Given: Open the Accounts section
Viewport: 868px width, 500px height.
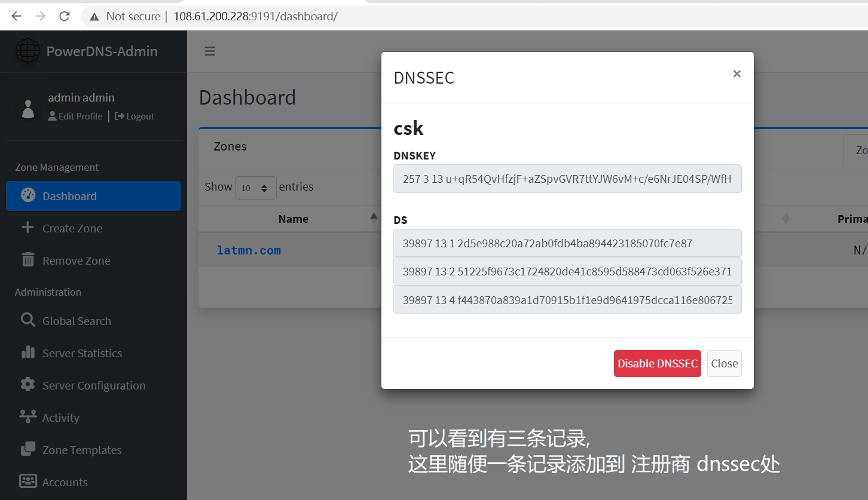Looking at the screenshot, I should coord(65,482).
